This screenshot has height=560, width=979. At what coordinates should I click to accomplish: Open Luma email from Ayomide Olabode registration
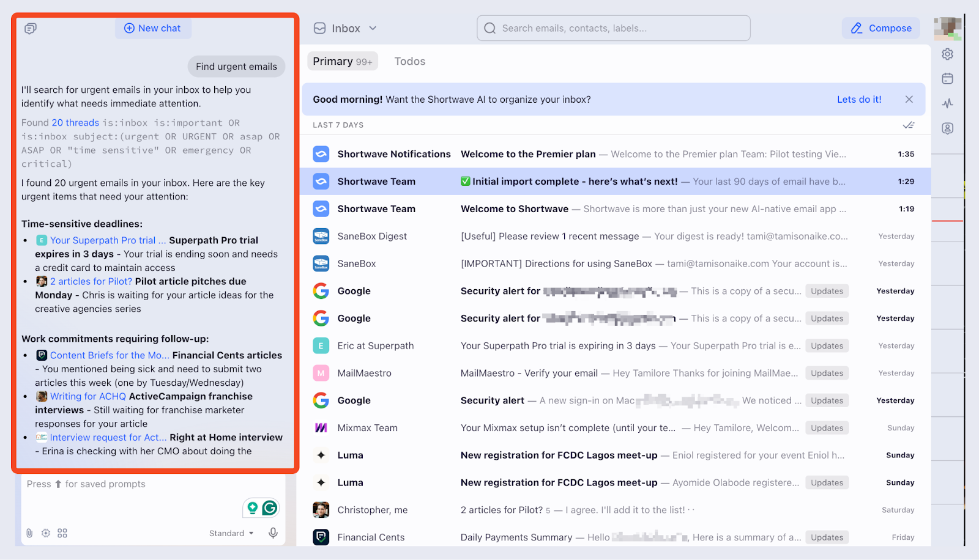(x=616, y=482)
